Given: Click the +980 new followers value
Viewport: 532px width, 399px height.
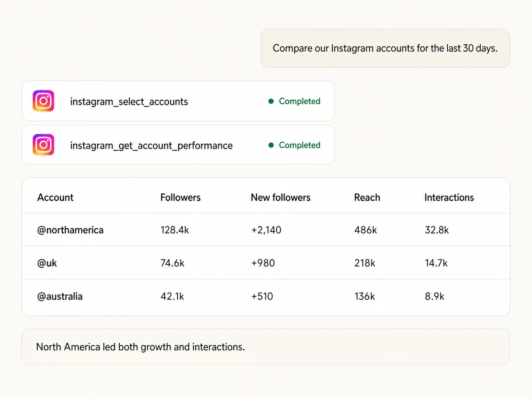Looking at the screenshot, I should (x=263, y=263).
